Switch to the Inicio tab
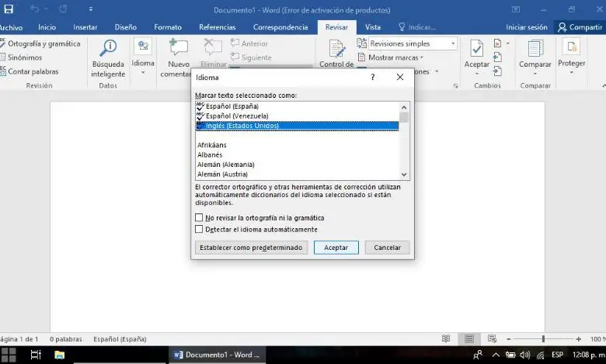Image resolution: width=606 pixels, height=364 pixels. click(x=47, y=27)
